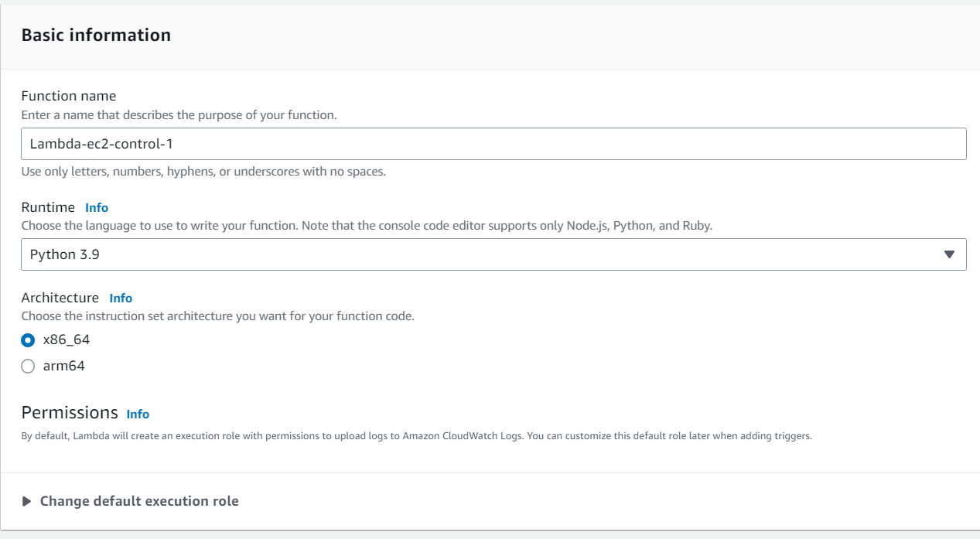This screenshot has height=539, width=980.
Task: Click the Python 3.9 selected value
Action: (x=65, y=254)
